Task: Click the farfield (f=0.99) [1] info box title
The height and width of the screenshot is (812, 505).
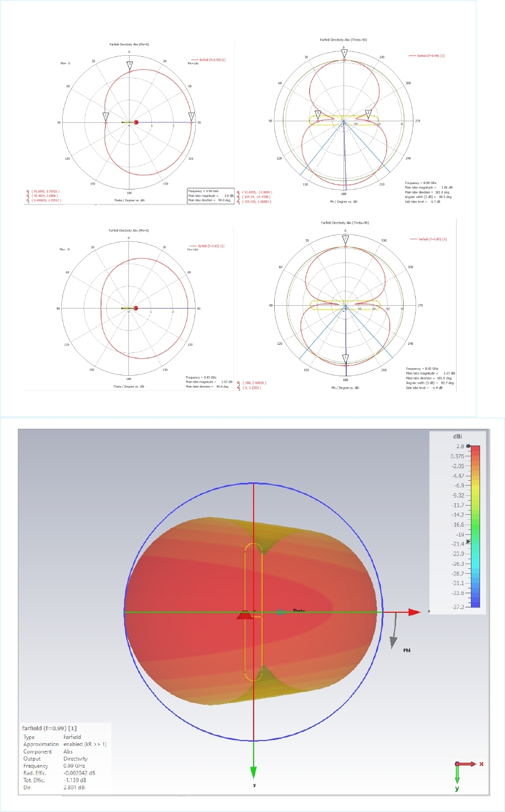Action: 49,728
